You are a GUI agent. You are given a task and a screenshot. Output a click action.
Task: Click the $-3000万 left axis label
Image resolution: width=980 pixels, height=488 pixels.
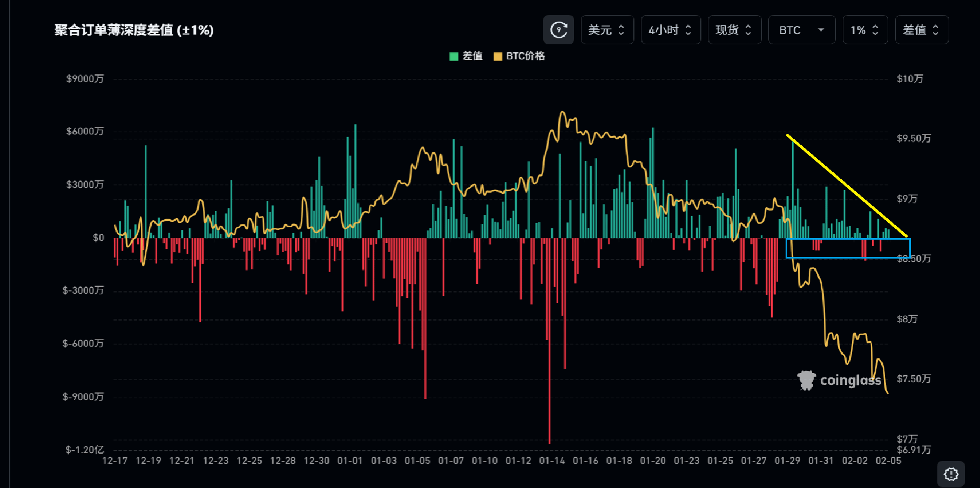83,290
